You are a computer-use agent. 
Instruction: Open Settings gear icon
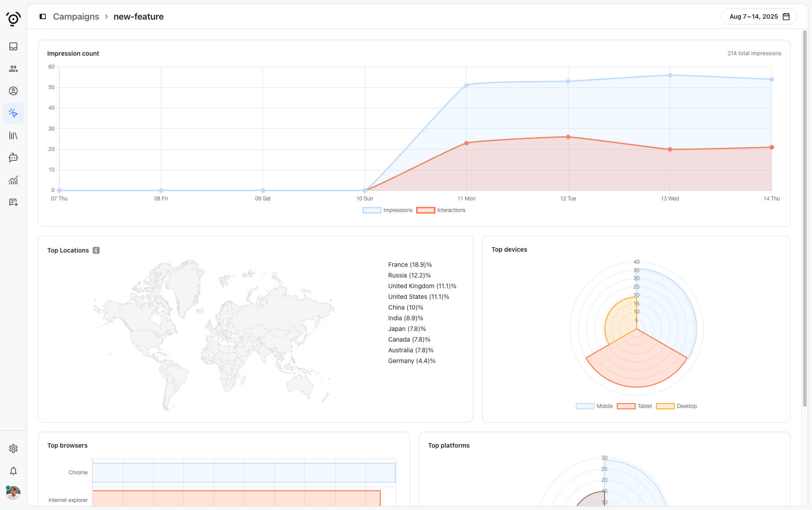(13, 449)
